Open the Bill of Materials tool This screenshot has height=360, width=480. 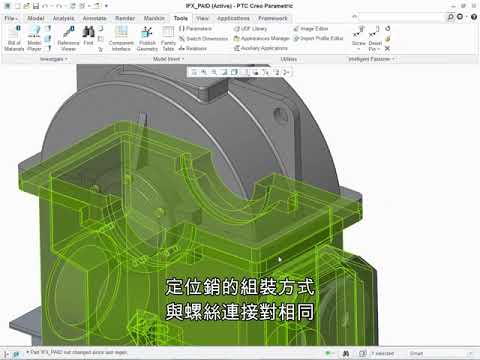(14, 38)
